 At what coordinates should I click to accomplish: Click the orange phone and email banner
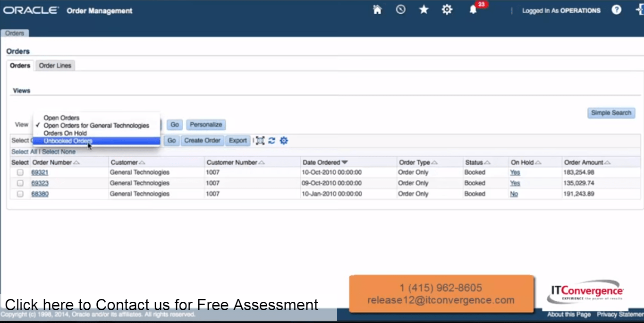point(441,294)
